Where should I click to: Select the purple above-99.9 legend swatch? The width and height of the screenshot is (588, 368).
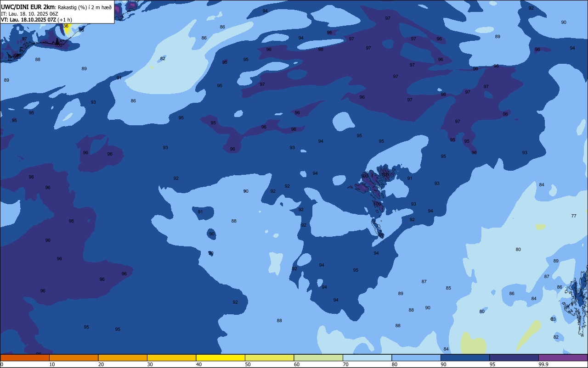(563, 357)
